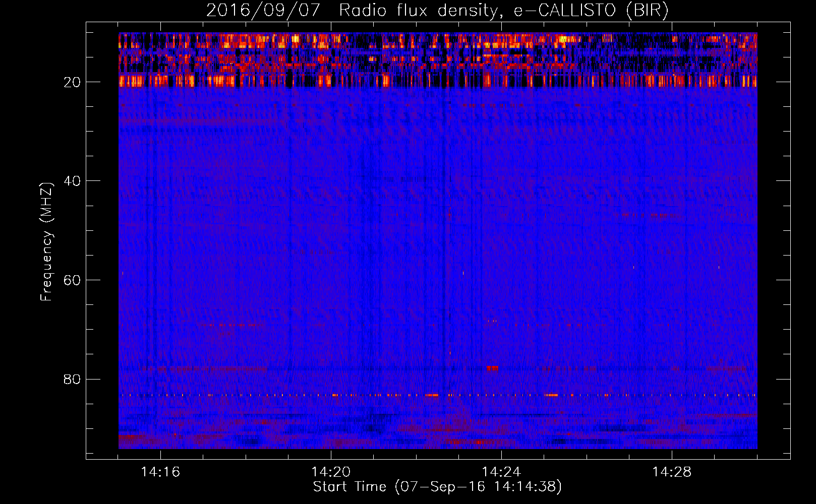Click the '14:24' time tick label
The height and width of the screenshot is (504, 816).
(x=501, y=472)
